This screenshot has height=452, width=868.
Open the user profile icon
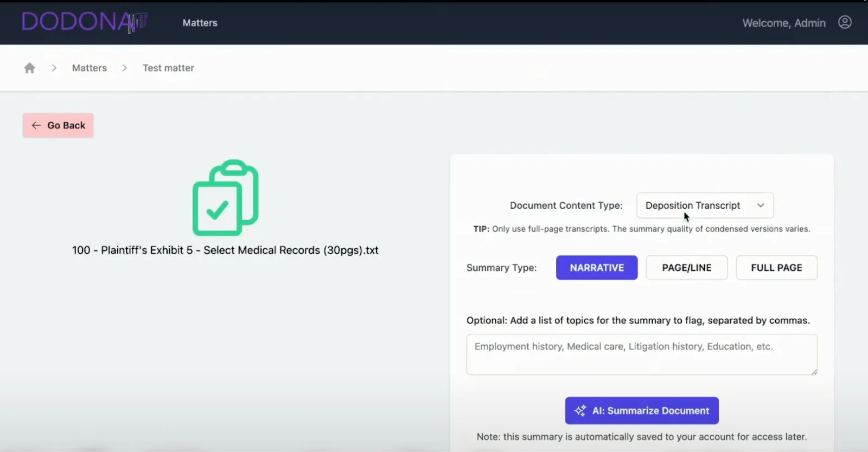(x=845, y=22)
